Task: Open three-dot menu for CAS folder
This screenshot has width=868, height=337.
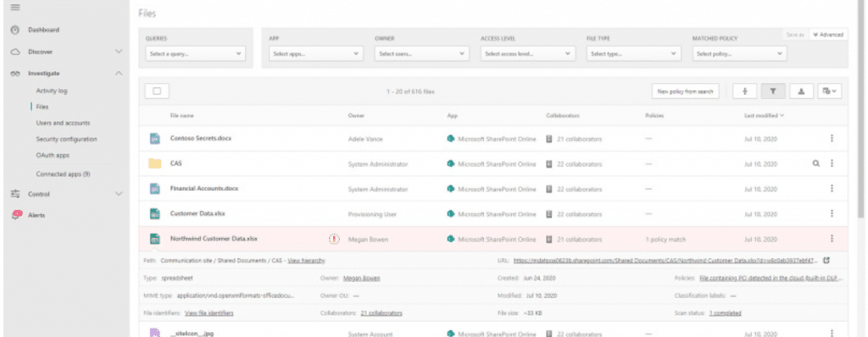Action: coord(832,163)
